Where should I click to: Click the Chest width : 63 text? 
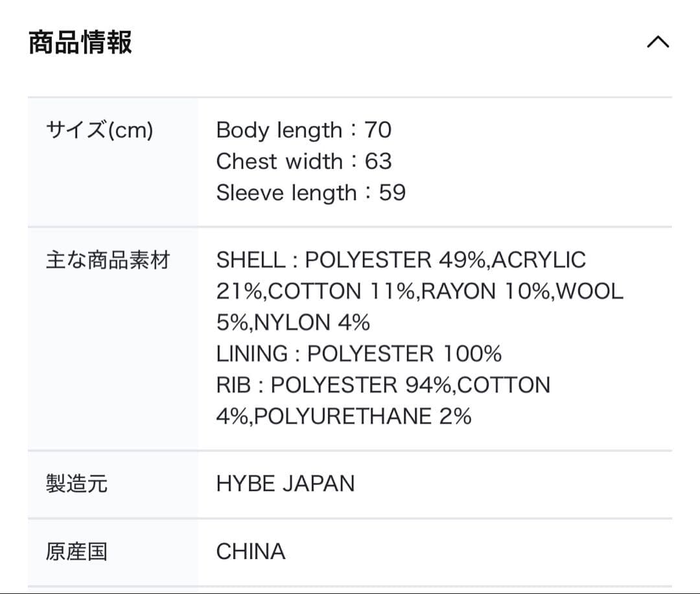point(303,161)
